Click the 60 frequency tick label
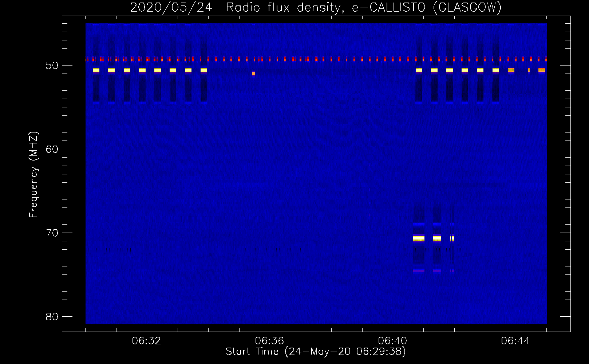 coord(52,149)
